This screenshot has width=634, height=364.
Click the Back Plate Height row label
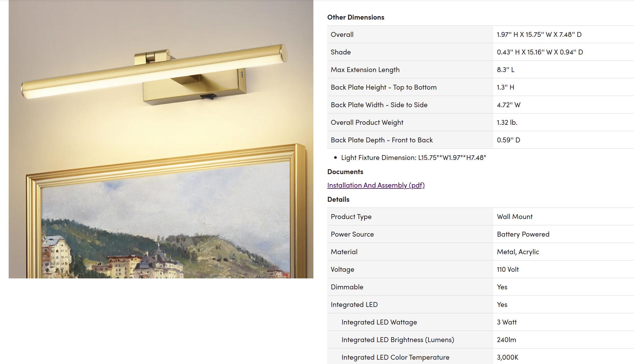click(x=384, y=87)
